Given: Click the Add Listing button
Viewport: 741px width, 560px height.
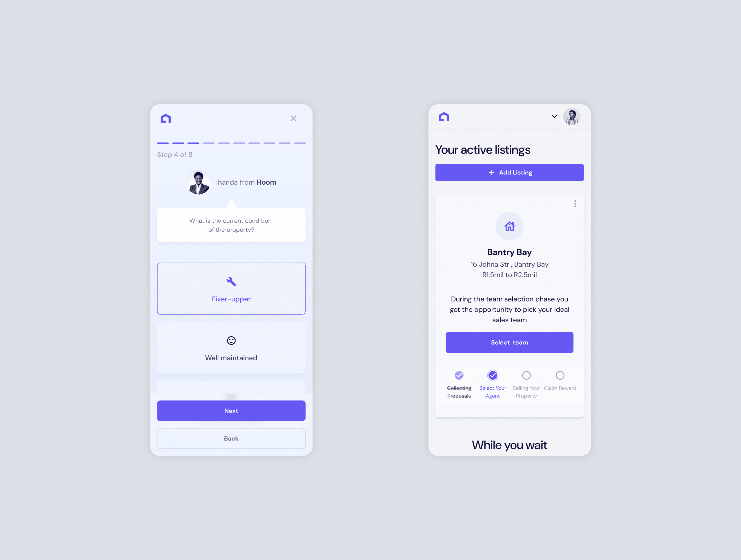Looking at the screenshot, I should 509,172.
